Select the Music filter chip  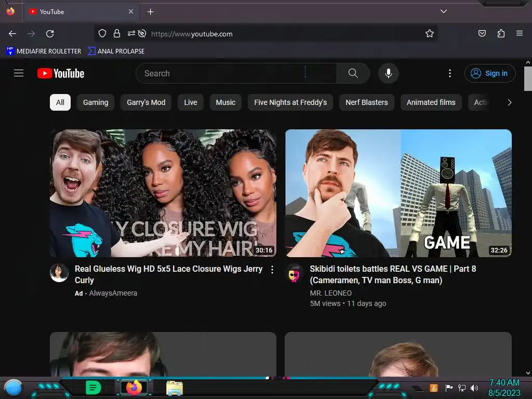(x=225, y=102)
